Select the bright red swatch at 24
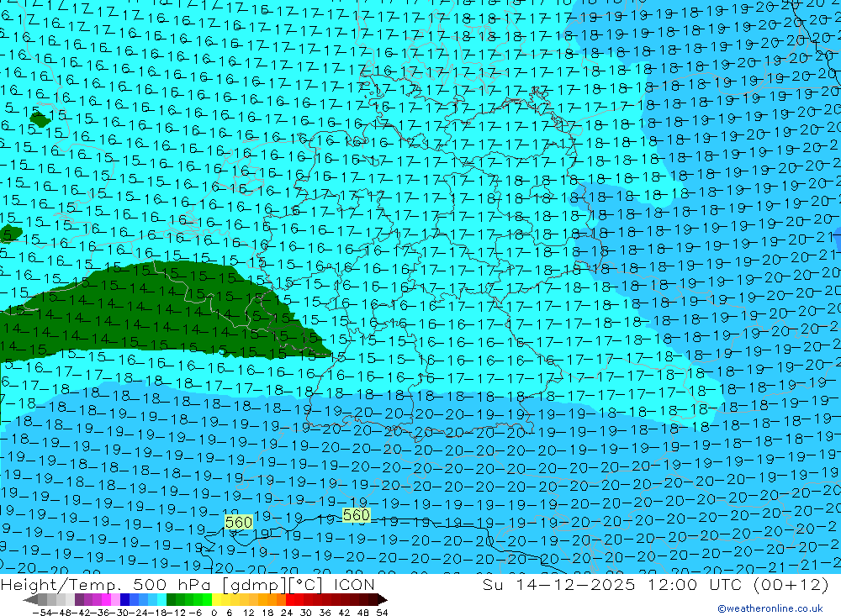The image size is (841, 616). click(292, 600)
